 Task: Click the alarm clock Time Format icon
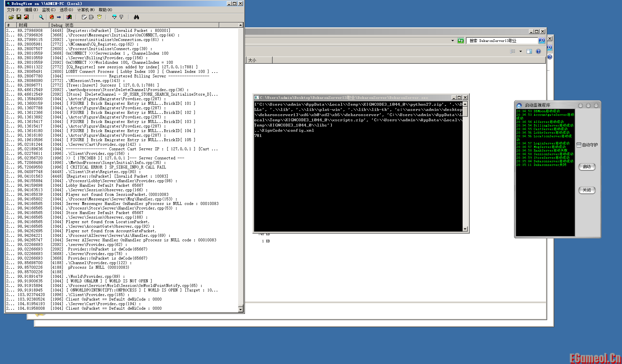tap(100, 17)
